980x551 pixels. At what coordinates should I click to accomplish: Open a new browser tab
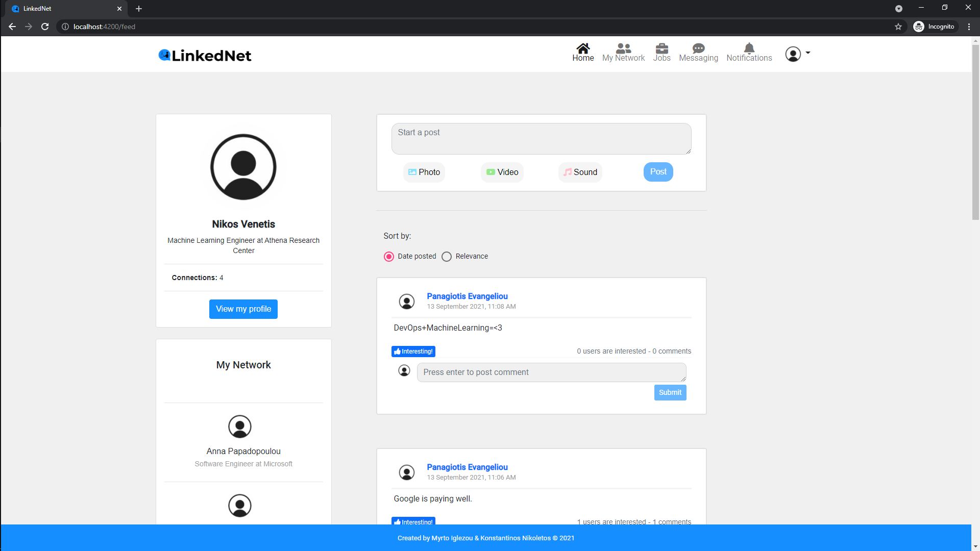(139, 9)
